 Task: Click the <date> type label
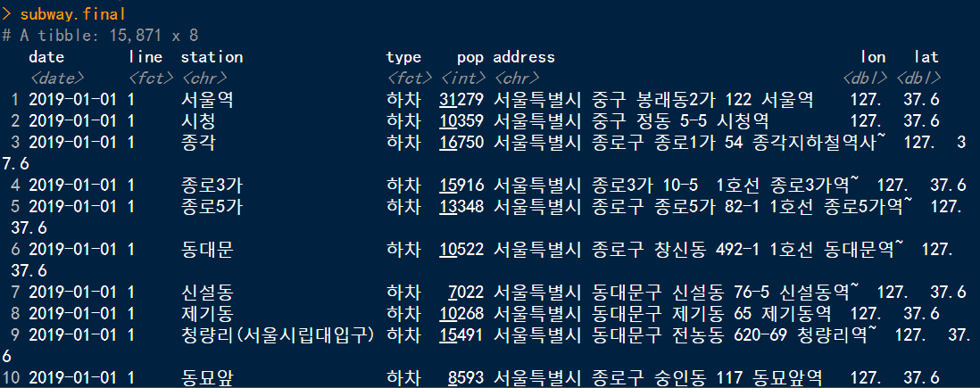coord(56,78)
